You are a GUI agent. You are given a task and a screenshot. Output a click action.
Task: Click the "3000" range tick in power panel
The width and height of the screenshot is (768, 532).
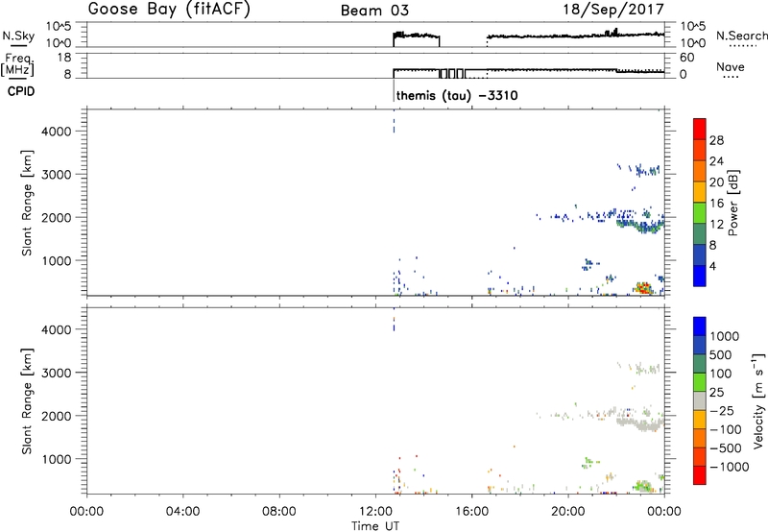[x=56, y=175]
